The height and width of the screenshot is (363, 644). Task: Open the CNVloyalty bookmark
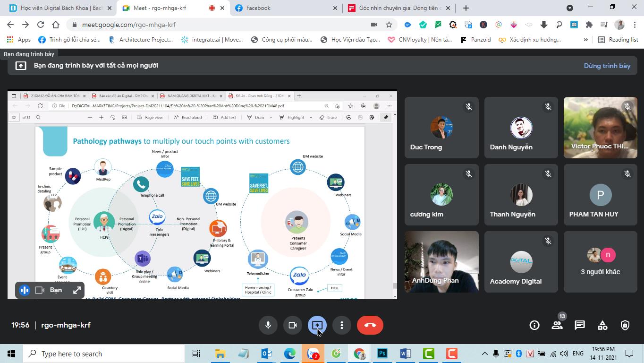[x=420, y=40]
